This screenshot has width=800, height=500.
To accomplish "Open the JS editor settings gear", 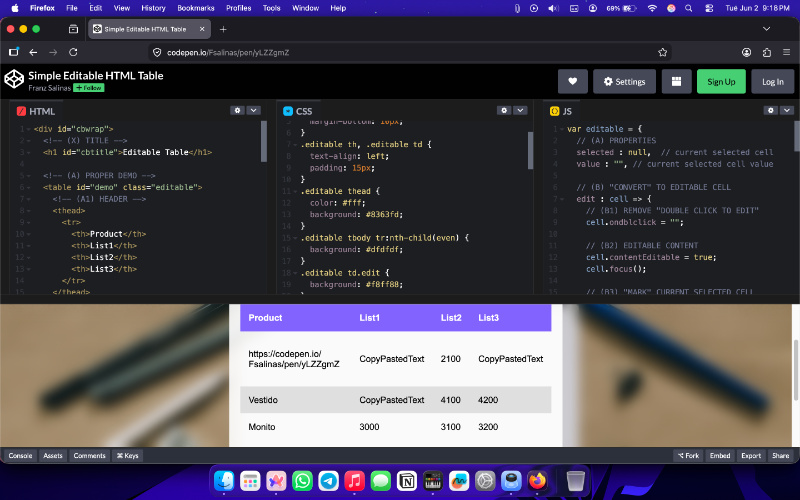I will [x=770, y=110].
